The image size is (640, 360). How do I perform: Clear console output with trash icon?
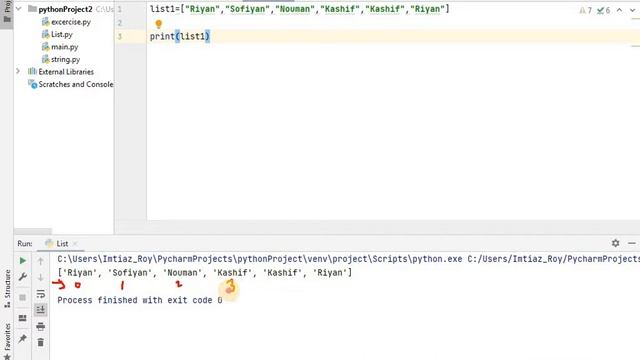click(x=40, y=342)
